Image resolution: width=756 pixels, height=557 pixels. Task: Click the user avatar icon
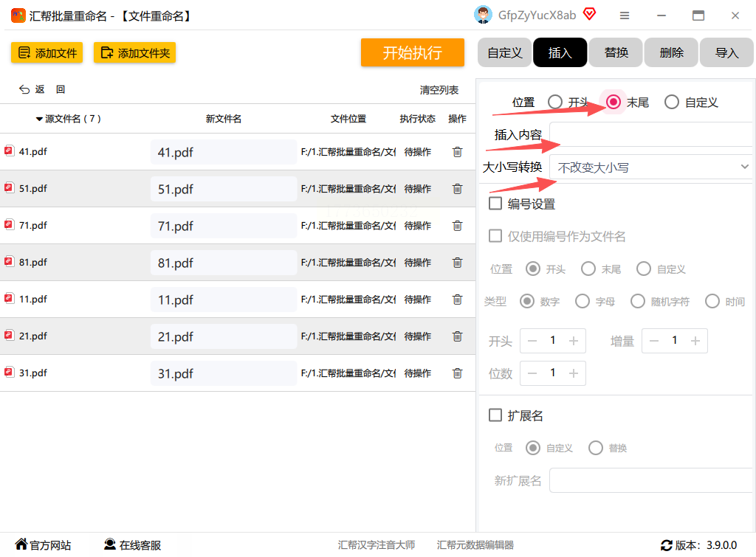pyautogui.click(x=483, y=15)
